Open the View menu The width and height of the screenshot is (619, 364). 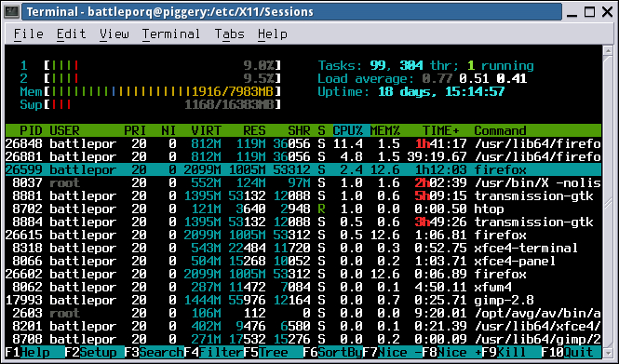[114, 34]
